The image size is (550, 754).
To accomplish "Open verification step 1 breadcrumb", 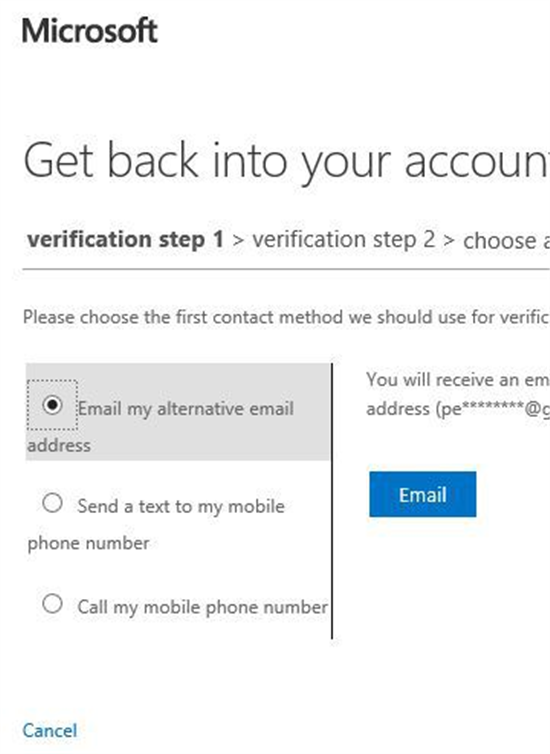I will (125, 239).
